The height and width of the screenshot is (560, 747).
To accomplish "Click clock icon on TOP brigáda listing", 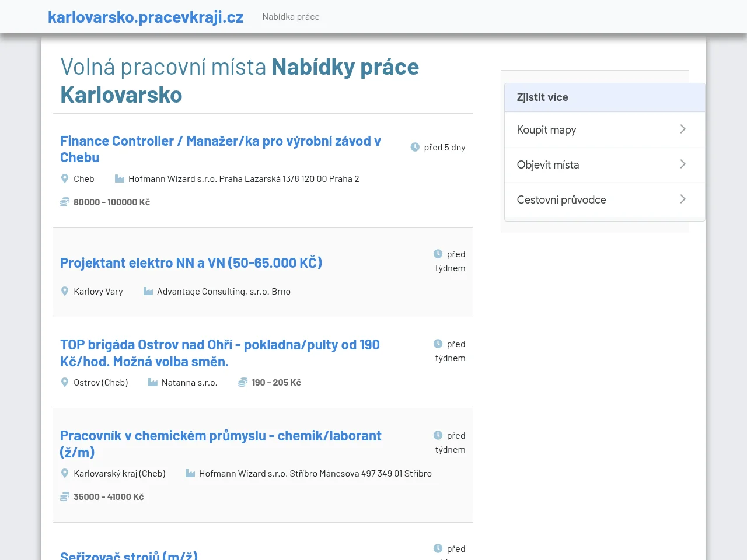I will [x=438, y=344].
